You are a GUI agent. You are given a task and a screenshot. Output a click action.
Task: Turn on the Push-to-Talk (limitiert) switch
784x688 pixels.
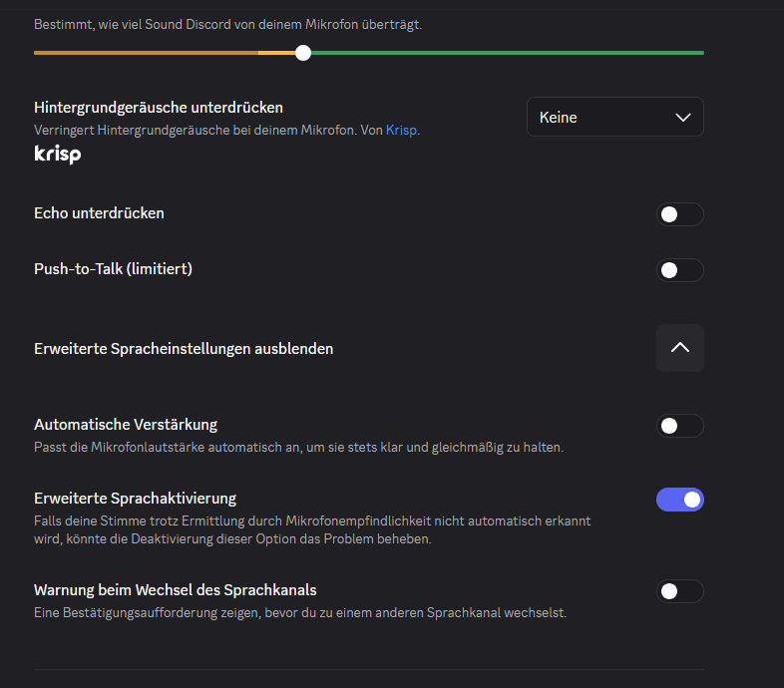point(679,270)
